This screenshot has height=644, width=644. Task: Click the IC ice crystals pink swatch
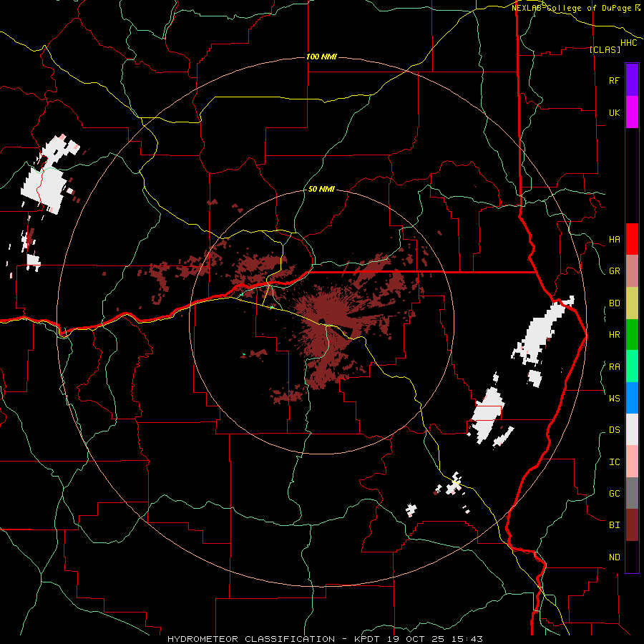pyautogui.click(x=632, y=462)
